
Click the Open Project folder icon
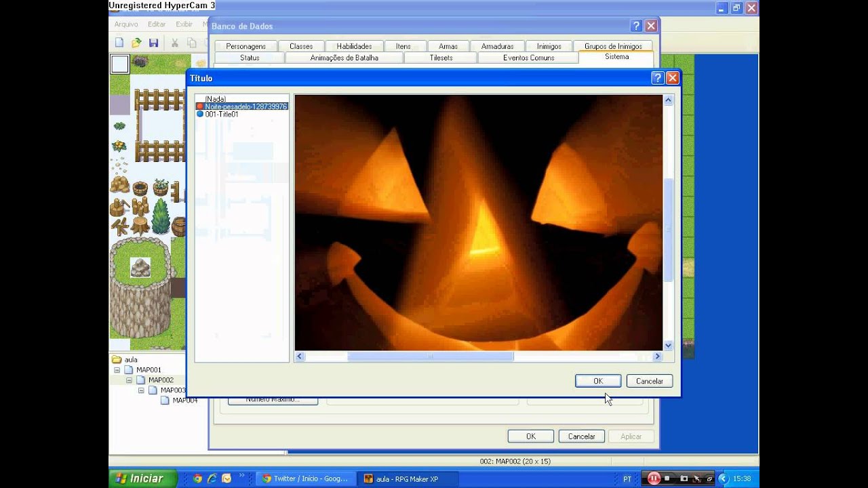coord(136,43)
